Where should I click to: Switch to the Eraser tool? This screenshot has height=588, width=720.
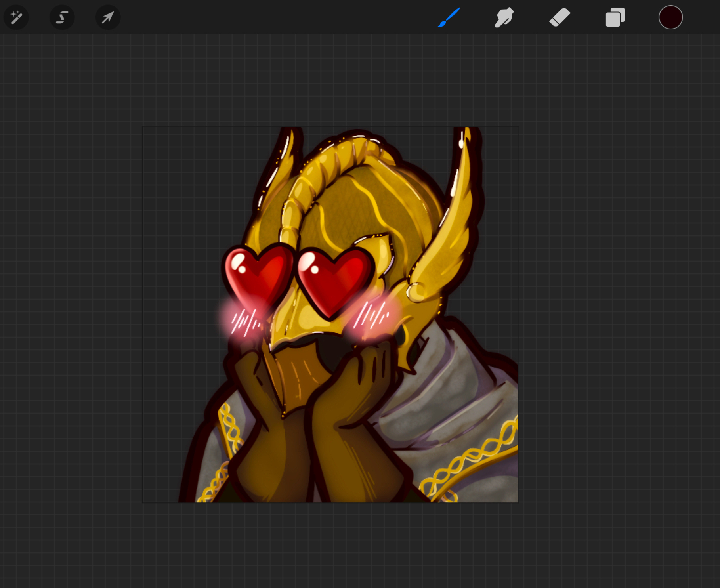pyautogui.click(x=560, y=17)
